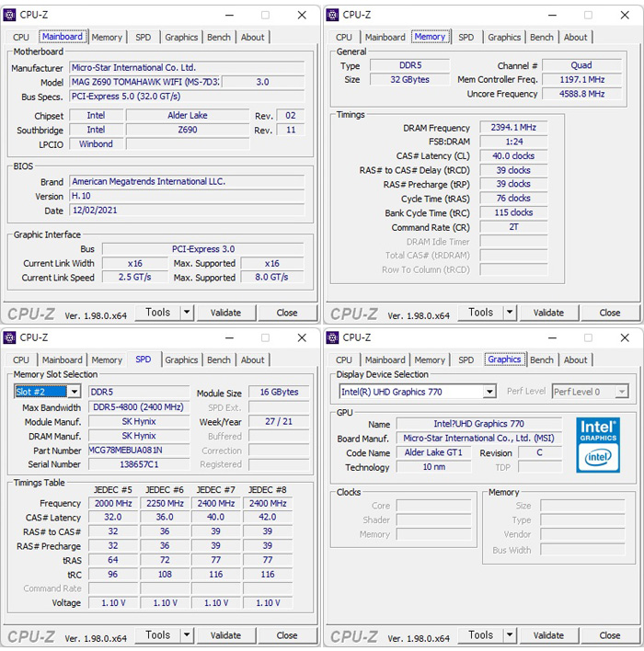Viewport: 644px width, 651px height.
Task: Expand the Display Device Selection dropdown
Action: coord(489,392)
